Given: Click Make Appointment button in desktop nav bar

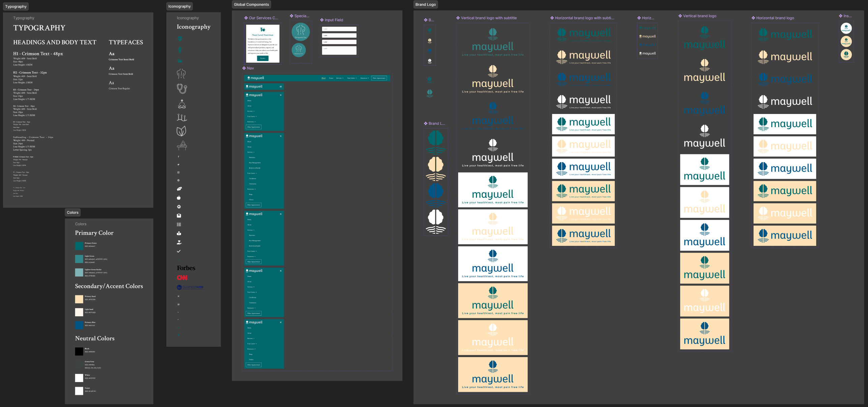Looking at the screenshot, I should (x=379, y=78).
